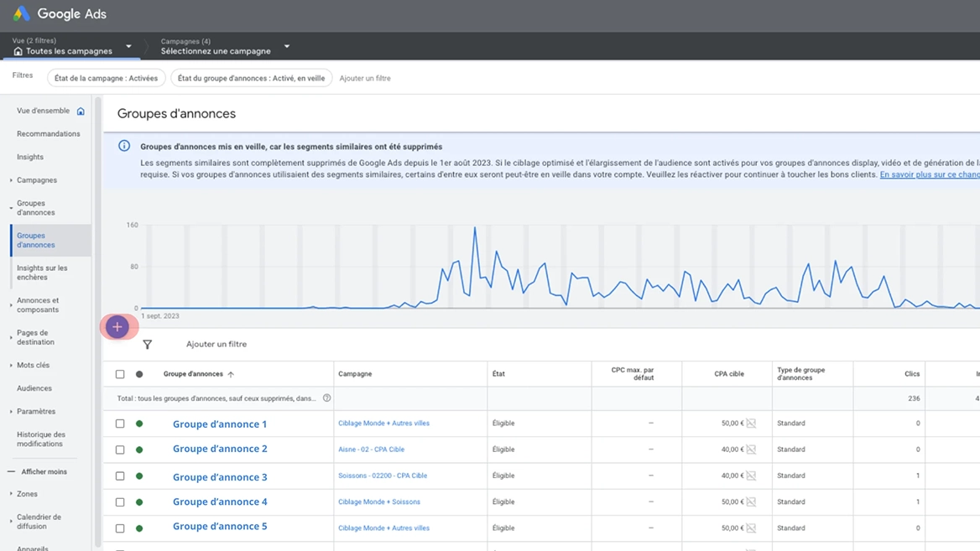Open the Sélectionnez une campagne dropdown
Image resolution: width=980 pixels, height=551 pixels.
(287, 46)
